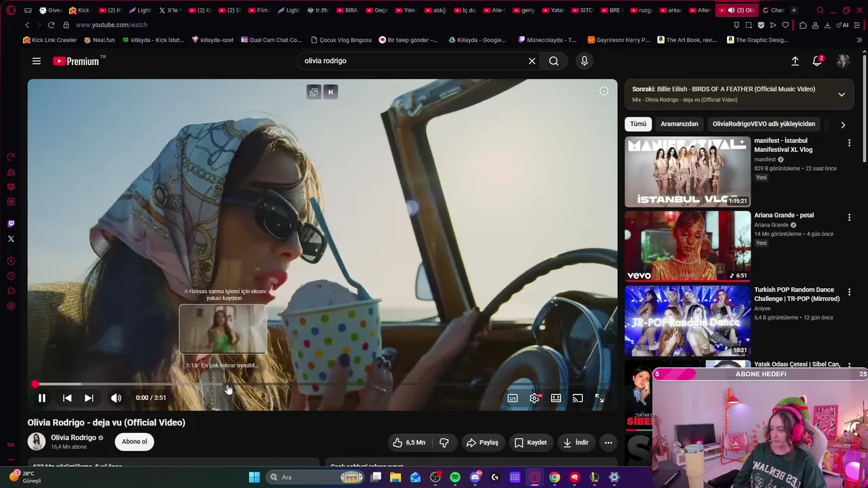868x488 pixels.
Task: Select the Aramanızdan filter chip
Action: click(x=679, y=124)
